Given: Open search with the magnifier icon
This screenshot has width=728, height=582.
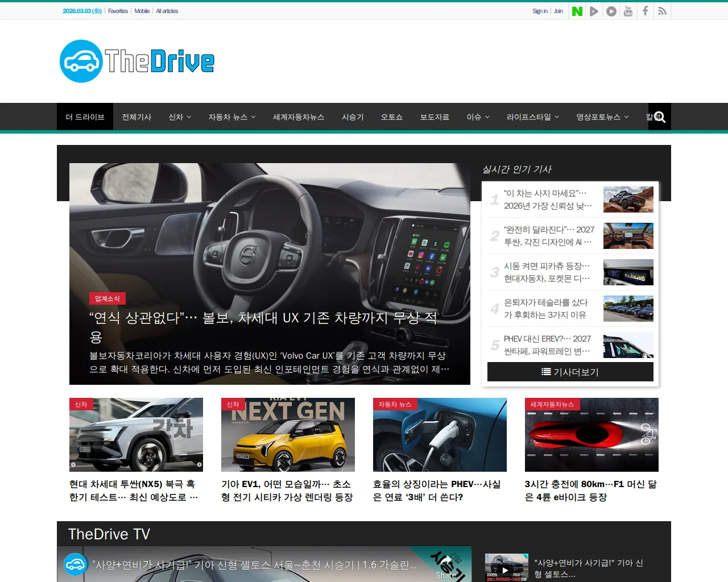Looking at the screenshot, I should coord(659,117).
